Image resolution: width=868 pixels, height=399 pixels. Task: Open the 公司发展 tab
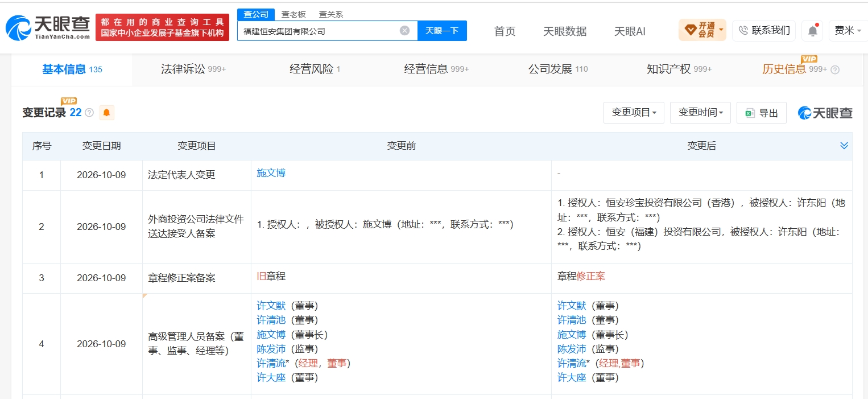[558, 69]
